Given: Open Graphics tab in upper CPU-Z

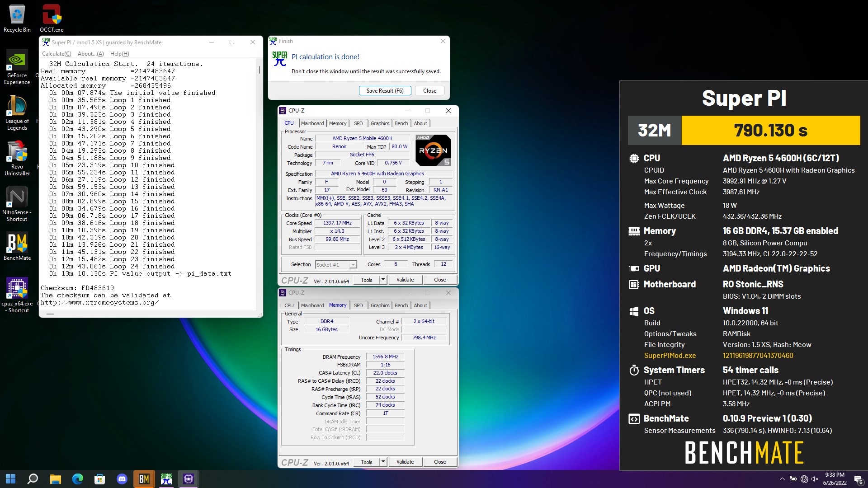Looking at the screenshot, I should tap(380, 123).
